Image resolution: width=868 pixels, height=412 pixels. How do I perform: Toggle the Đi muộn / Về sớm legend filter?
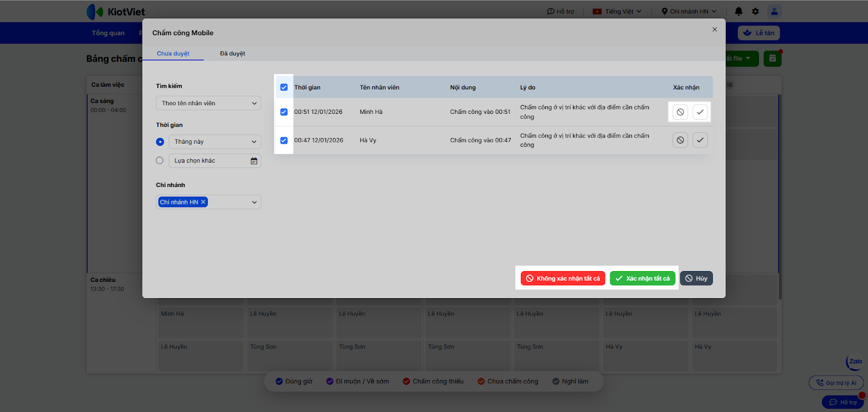358,382
